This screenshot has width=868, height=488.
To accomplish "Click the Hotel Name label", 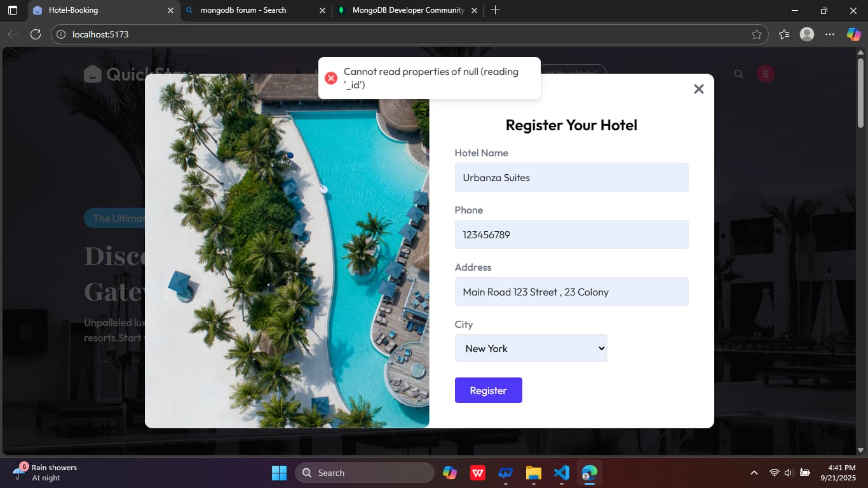I will 481,153.
